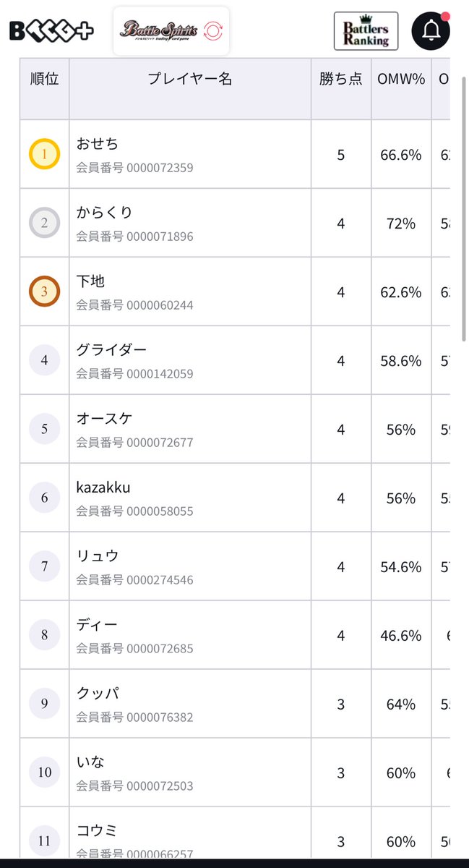The image size is (469, 868).
Task: Click the 順位 column header
Action: pos(44,80)
